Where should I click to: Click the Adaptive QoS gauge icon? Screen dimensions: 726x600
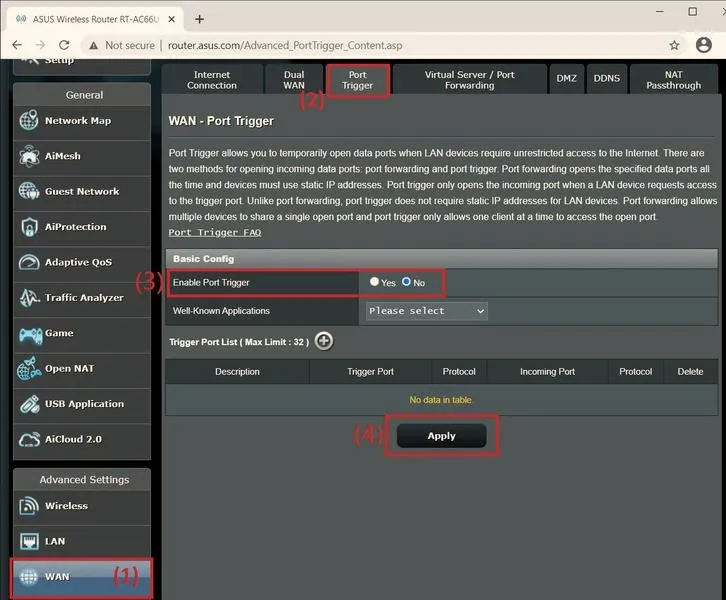[29, 262]
